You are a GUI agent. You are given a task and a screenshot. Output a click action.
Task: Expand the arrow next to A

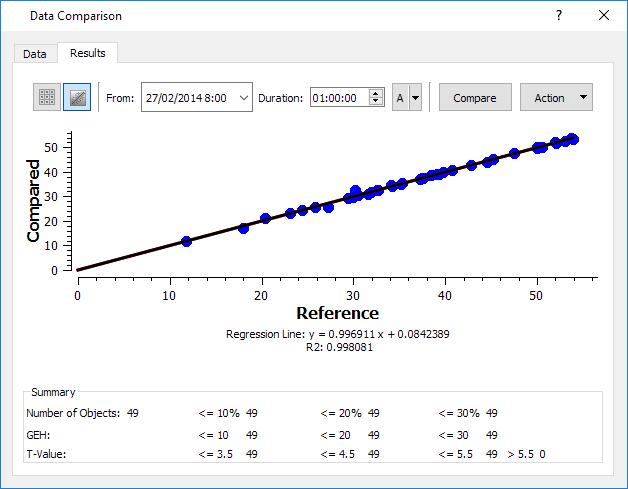click(x=415, y=98)
